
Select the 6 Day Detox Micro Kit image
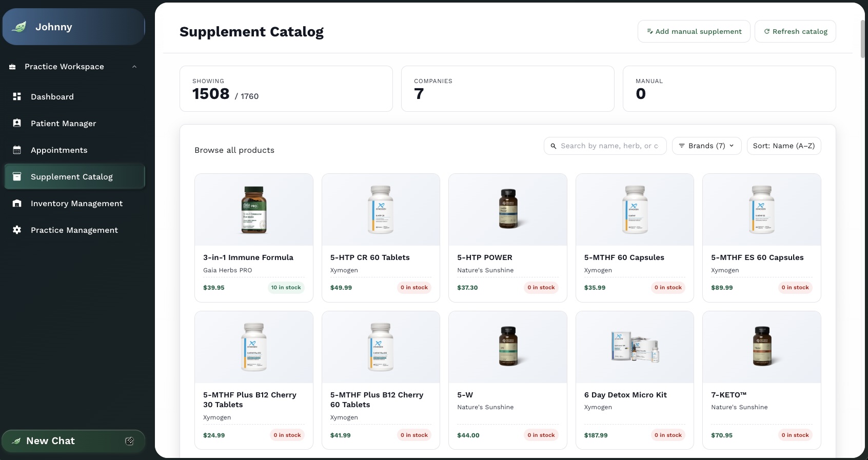click(635, 347)
